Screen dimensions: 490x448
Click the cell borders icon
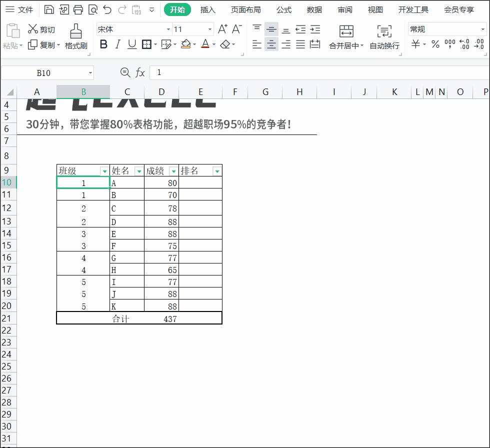point(146,44)
